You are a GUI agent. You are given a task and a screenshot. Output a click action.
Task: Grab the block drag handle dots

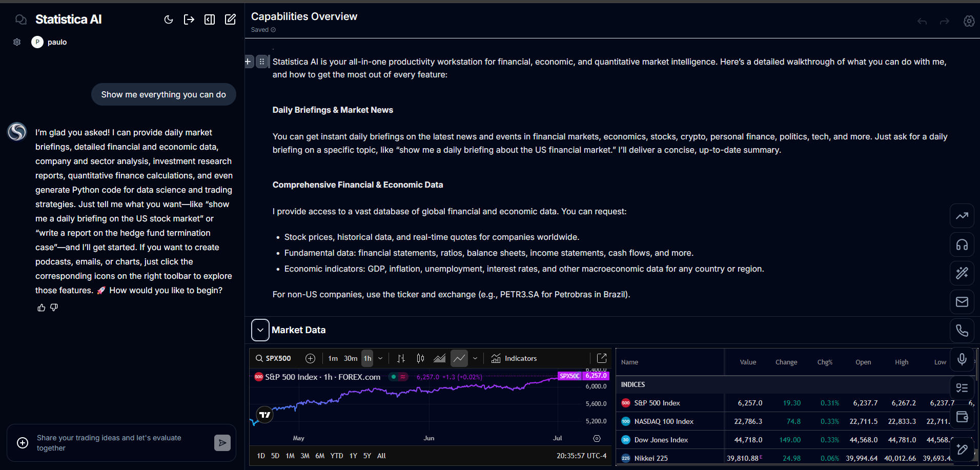[x=262, y=62]
